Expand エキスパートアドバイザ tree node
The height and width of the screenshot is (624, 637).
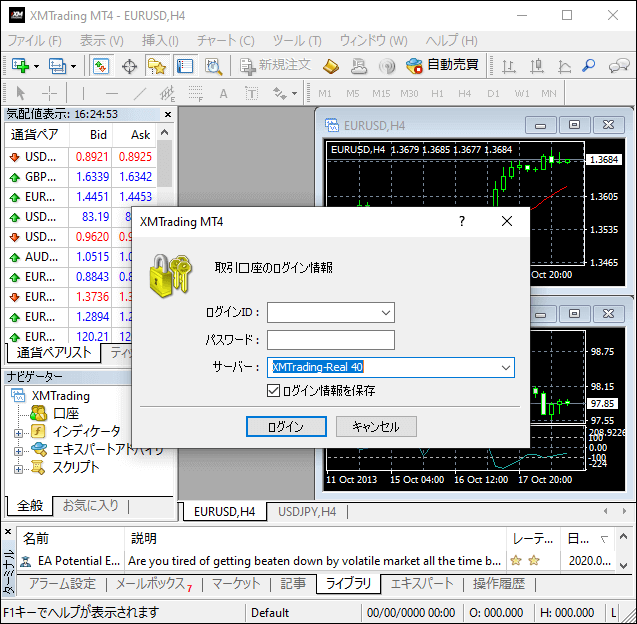[x=18, y=451]
